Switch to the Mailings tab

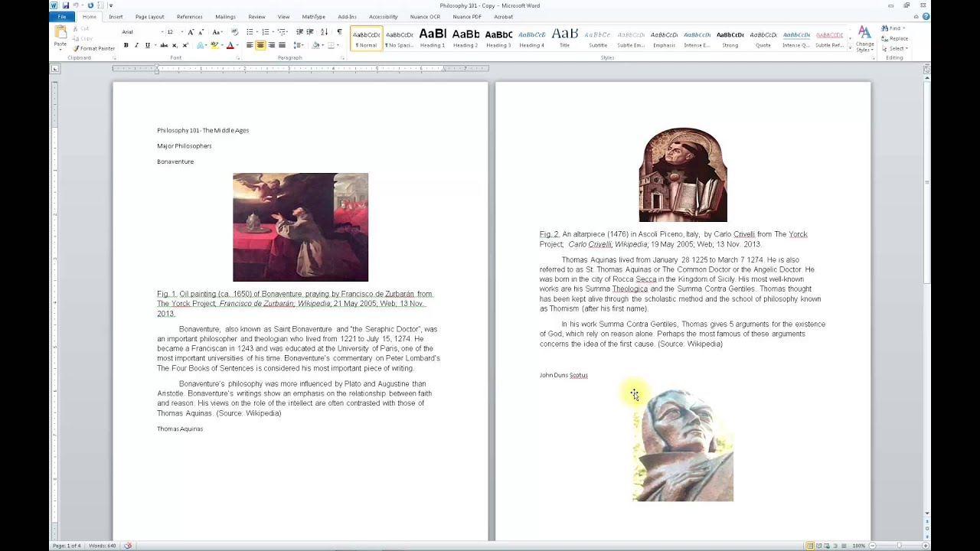225,17
